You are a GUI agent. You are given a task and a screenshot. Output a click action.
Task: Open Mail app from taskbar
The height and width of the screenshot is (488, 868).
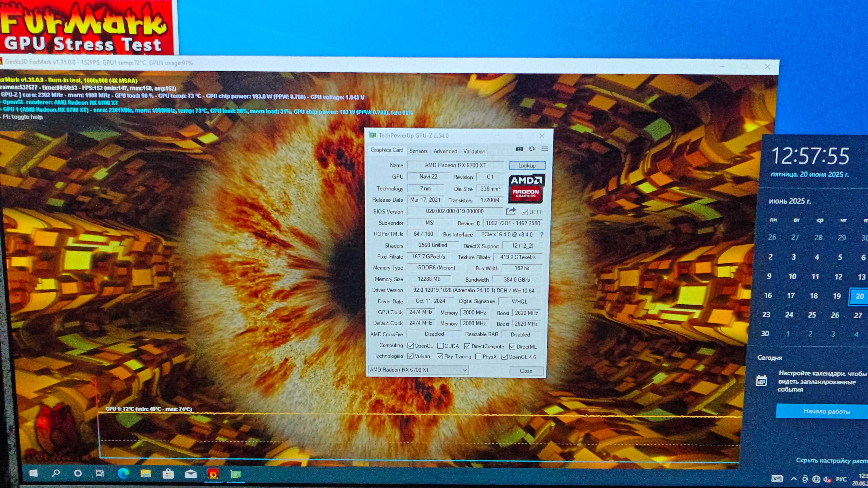[191, 474]
